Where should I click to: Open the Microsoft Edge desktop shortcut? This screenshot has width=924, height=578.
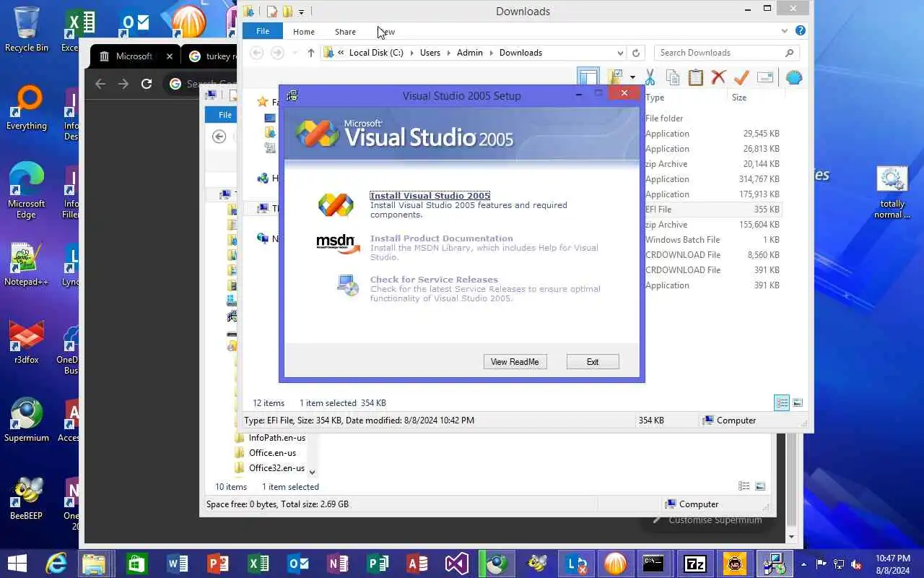click(x=27, y=191)
